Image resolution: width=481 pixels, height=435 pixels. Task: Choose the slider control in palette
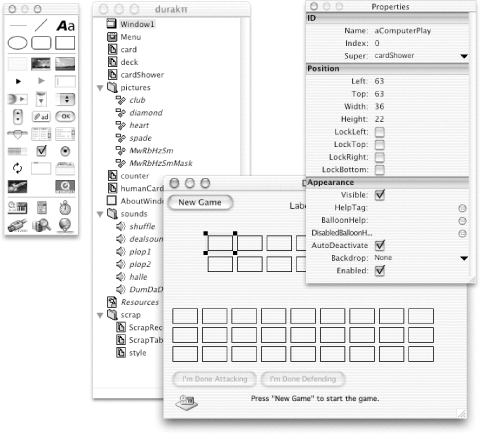18,134
